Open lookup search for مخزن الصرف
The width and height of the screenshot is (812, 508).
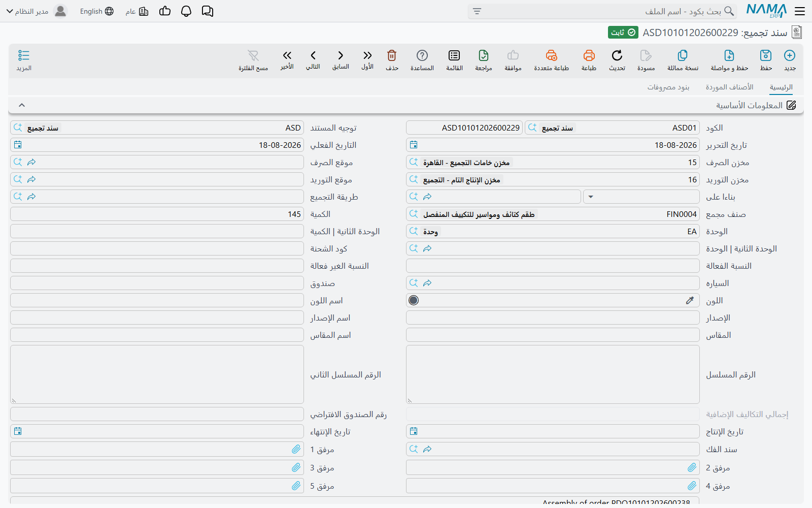tap(414, 162)
